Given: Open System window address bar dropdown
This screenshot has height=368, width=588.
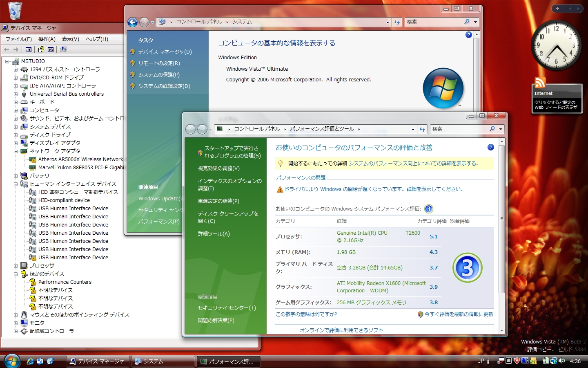Looking at the screenshot, I should tap(388, 22).
